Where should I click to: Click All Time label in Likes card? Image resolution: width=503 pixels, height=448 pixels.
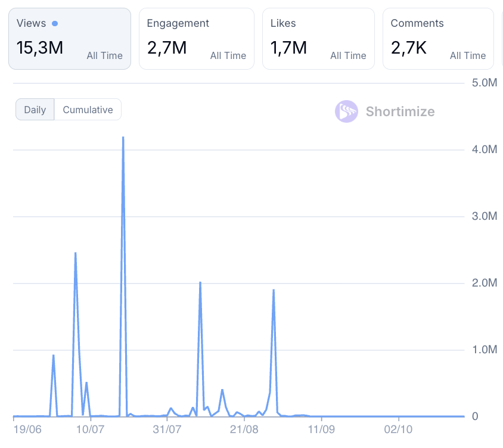pyautogui.click(x=348, y=55)
